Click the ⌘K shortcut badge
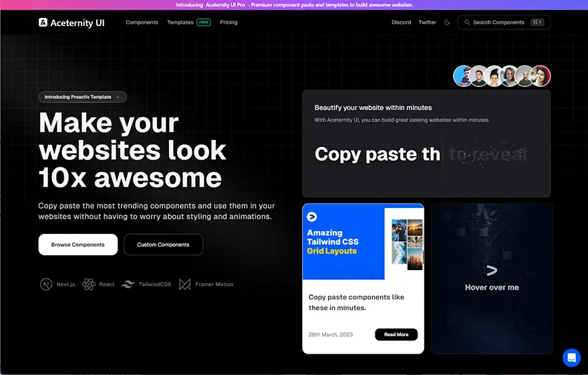Viewport: 588px width, 375px height. (x=537, y=22)
